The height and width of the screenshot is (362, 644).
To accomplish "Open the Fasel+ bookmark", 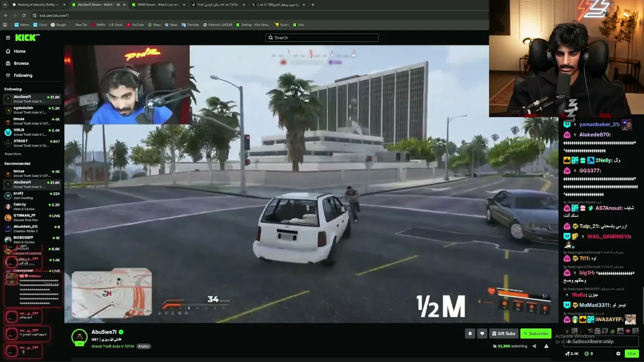I will (282, 25).
